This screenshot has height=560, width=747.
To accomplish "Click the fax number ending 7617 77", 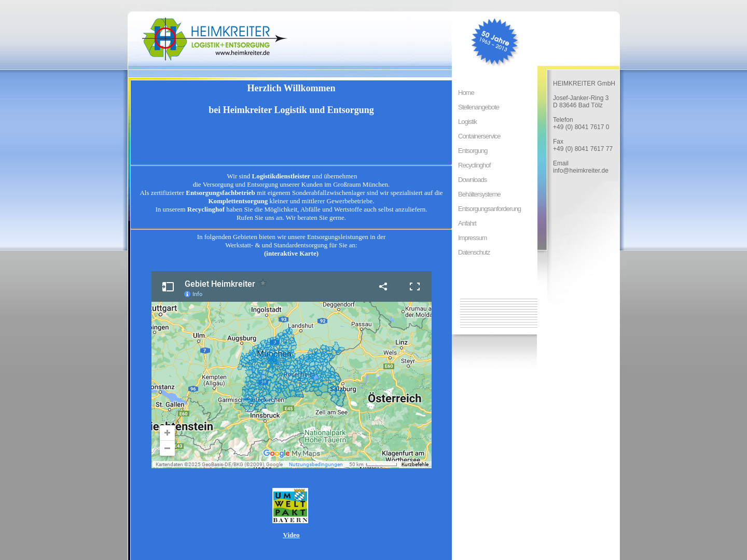I will (x=583, y=149).
